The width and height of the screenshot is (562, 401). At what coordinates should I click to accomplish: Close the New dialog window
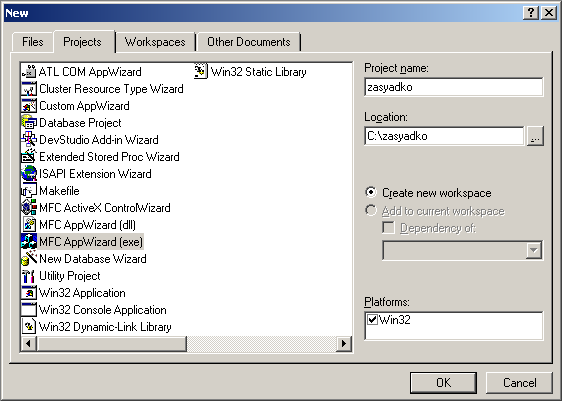click(548, 13)
